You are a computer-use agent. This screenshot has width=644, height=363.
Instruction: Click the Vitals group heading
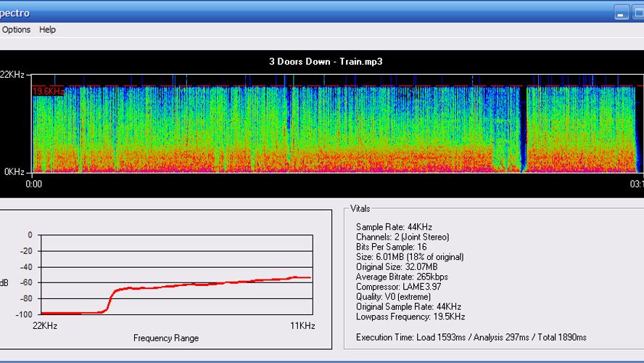[360, 209]
